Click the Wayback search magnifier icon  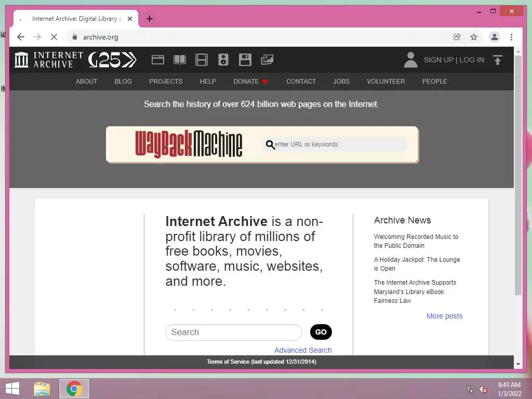pyautogui.click(x=270, y=145)
